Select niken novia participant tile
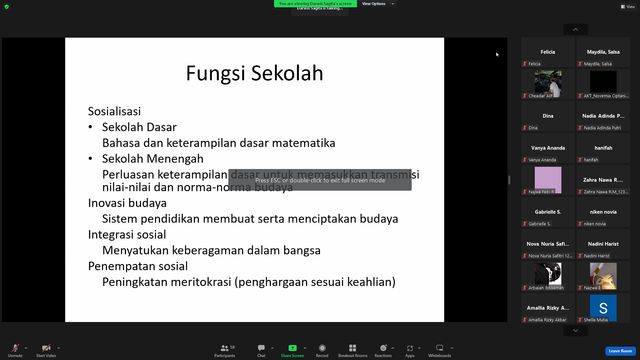The height and width of the screenshot is (360, 640). coord(603,212)
